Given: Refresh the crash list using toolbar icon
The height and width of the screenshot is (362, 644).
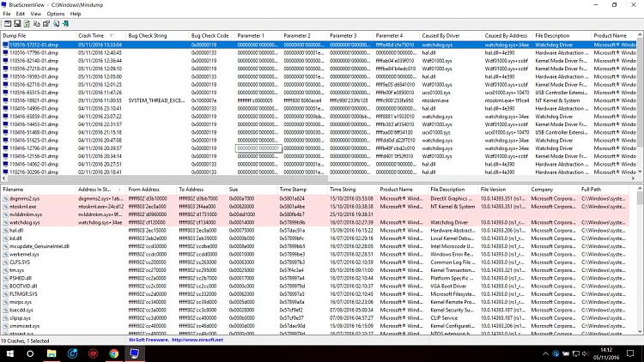Looking at the screenshot, I should coord(27,24).
